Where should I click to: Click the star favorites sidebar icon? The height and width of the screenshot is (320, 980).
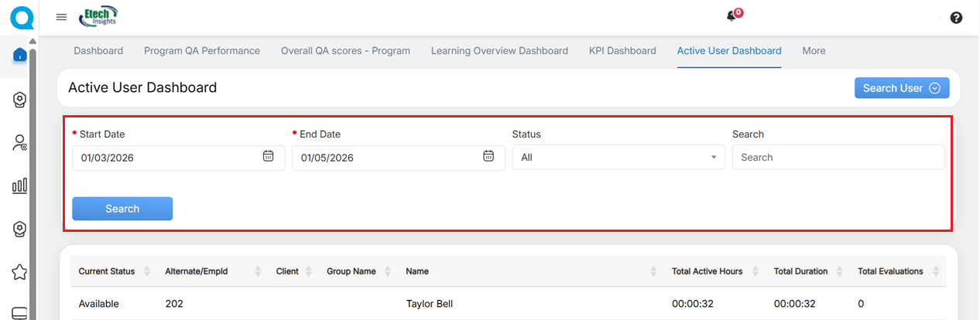20,272
